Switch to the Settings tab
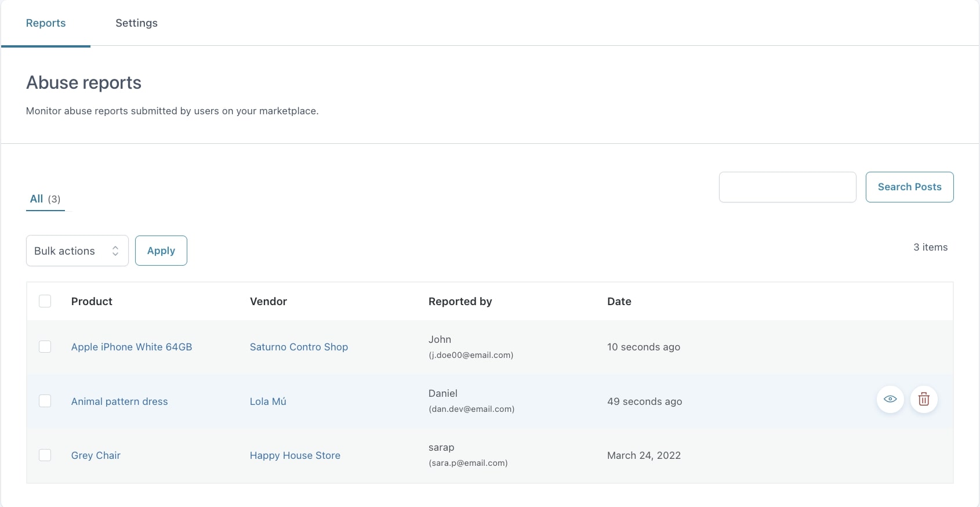The image size is (980, 507). [136, 23]
